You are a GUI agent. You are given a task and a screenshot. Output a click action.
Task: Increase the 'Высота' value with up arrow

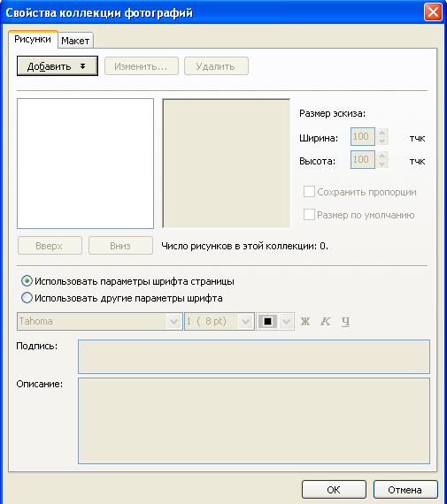pyautogui.click(x=382, y=156)
